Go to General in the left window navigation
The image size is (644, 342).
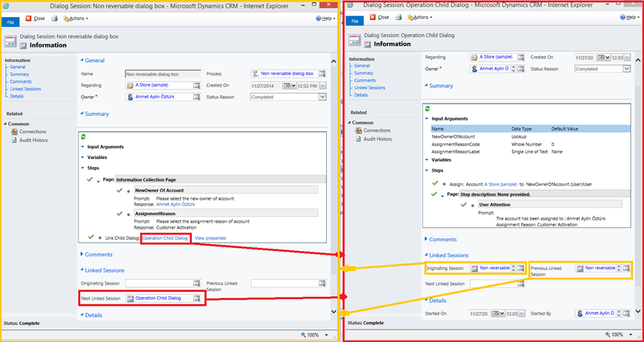(x=18, y=67)
